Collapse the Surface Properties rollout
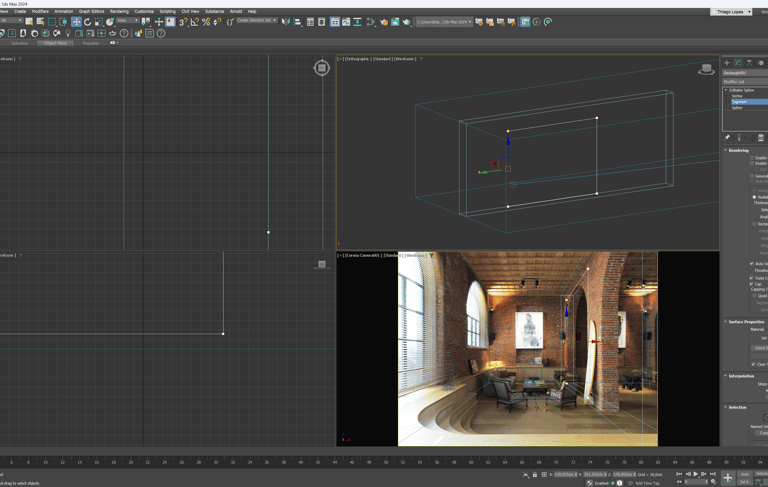 [x=745, y=322]
